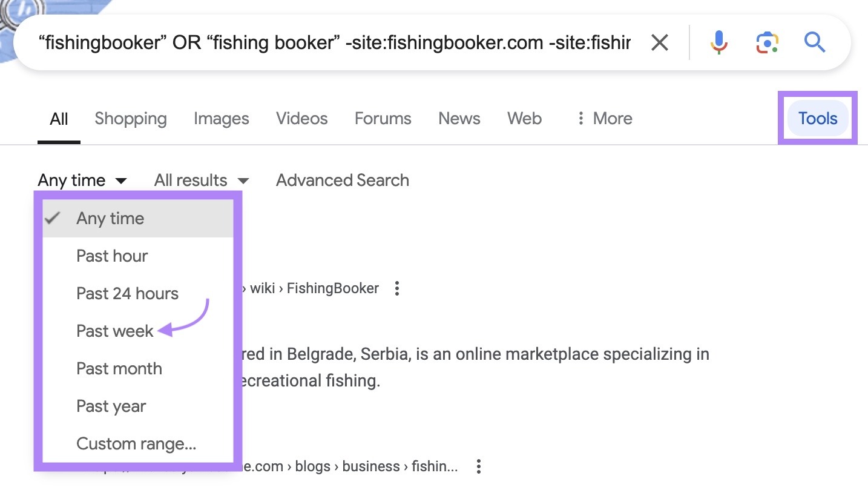Image resolution: width=868 pixels, height=487 pixels.
Task: Select the Past week filter
Action: 114,331
